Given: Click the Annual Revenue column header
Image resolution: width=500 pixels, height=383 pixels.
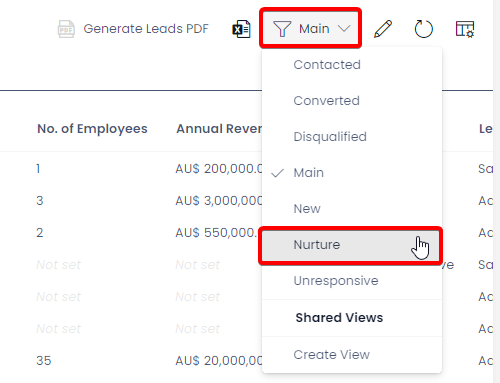Looking at the screenshot, I should pyautogui.click(x=219, y=129).
